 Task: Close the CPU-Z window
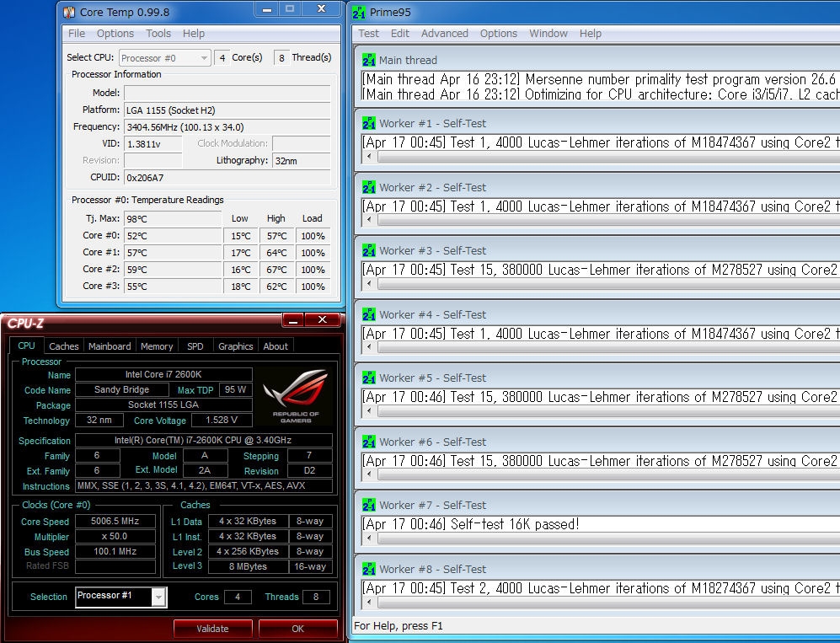[x=323, y=320]
